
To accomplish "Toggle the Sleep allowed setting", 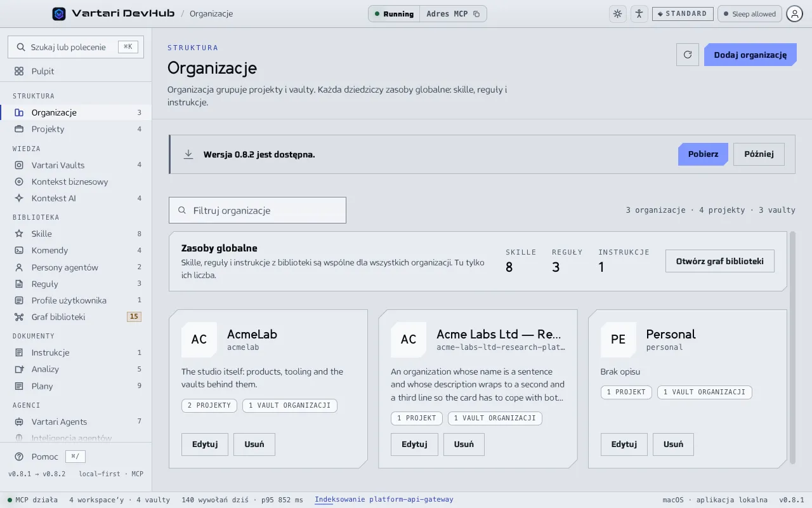I will [x=749, y=14].
